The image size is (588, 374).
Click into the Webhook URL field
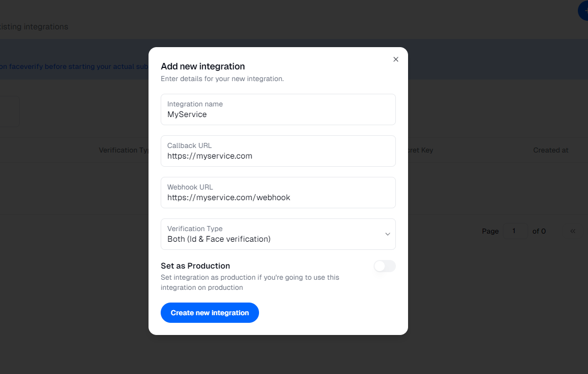tap(278, 198)
